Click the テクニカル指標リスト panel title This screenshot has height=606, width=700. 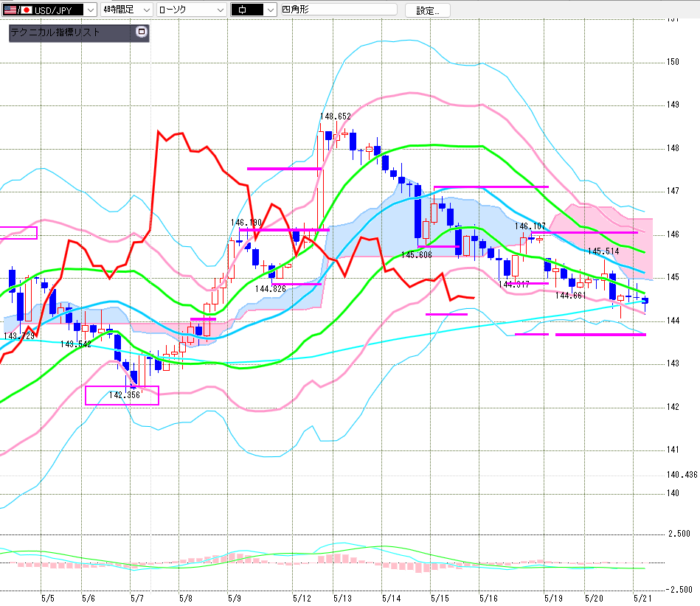(55, 32)
